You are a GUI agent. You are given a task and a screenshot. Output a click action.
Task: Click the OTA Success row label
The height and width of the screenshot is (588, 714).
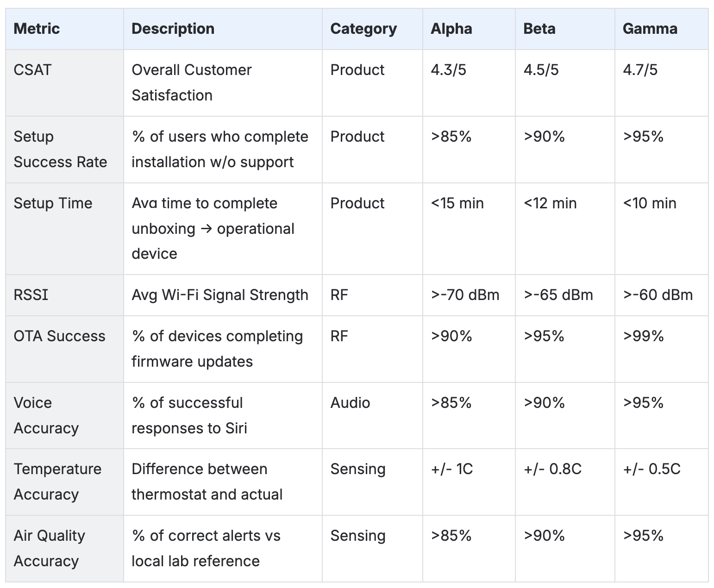point(59,336)
